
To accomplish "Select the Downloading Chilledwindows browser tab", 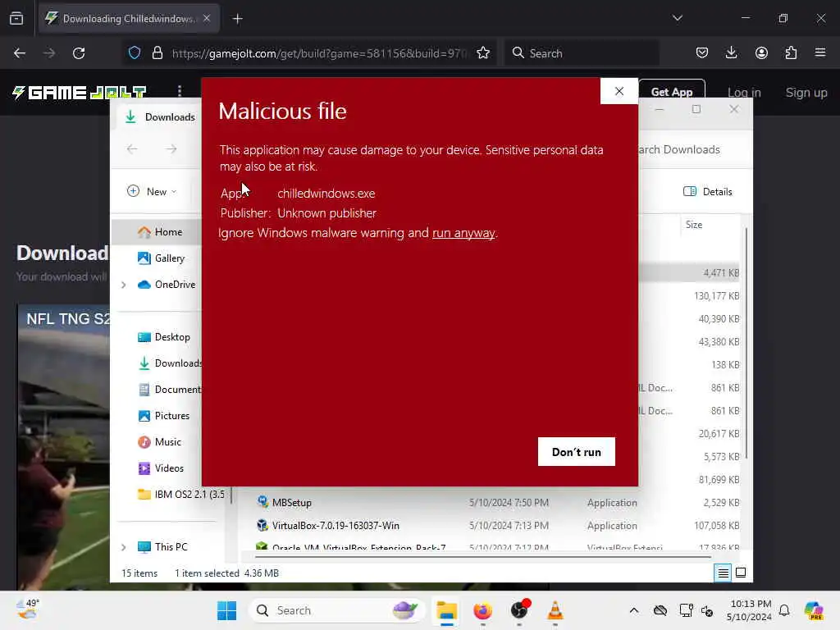I will point(129,19).
